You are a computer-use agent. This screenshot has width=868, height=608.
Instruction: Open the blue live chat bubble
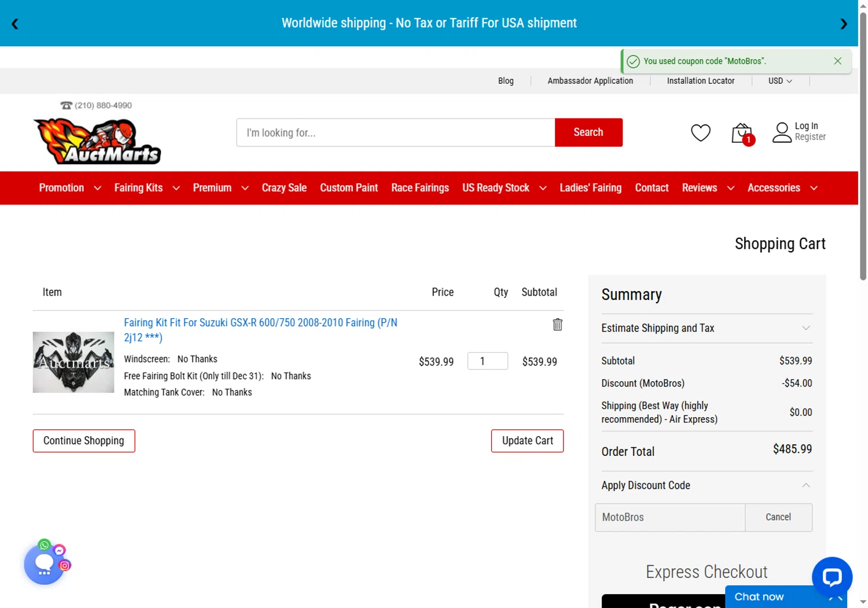[832, 577]
